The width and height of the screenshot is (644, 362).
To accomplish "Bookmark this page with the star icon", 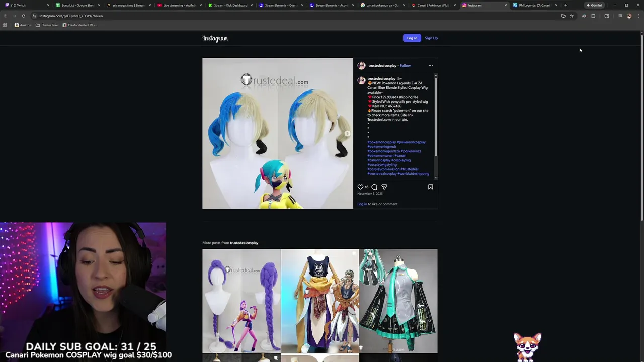I will (572, 16).
